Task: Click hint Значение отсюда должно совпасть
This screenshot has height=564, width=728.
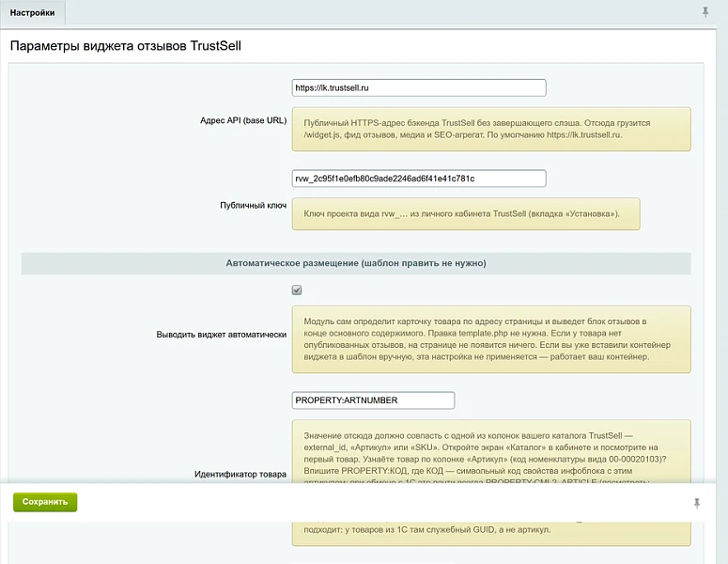Action: pyautogui.click(x=491, y=451)
